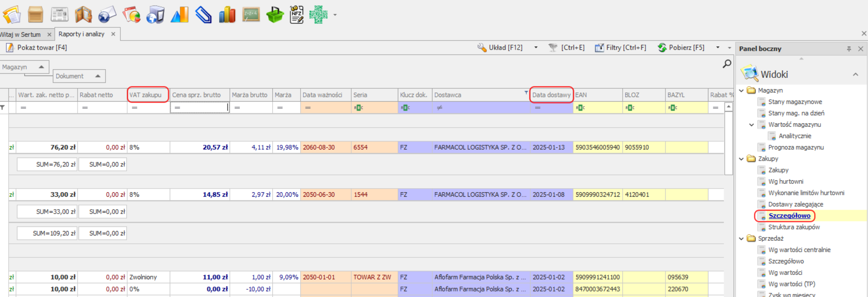Pin the Panel boczny side panel

(x=849, y=49)
